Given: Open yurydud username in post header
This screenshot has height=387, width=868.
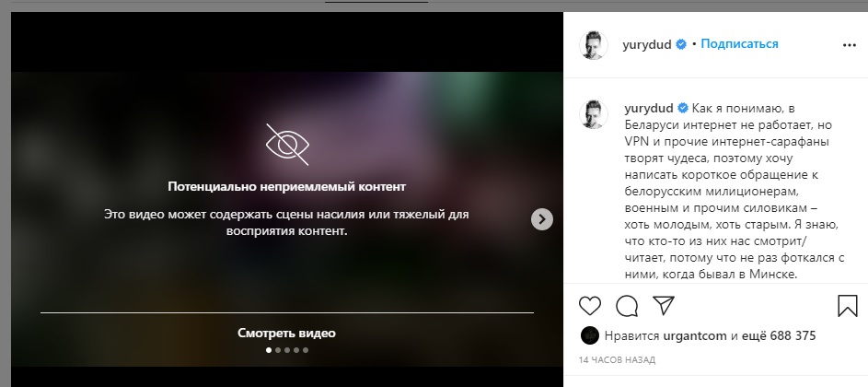Looking at the screenshot, I should pyautogui.click(x=646, y=45).
